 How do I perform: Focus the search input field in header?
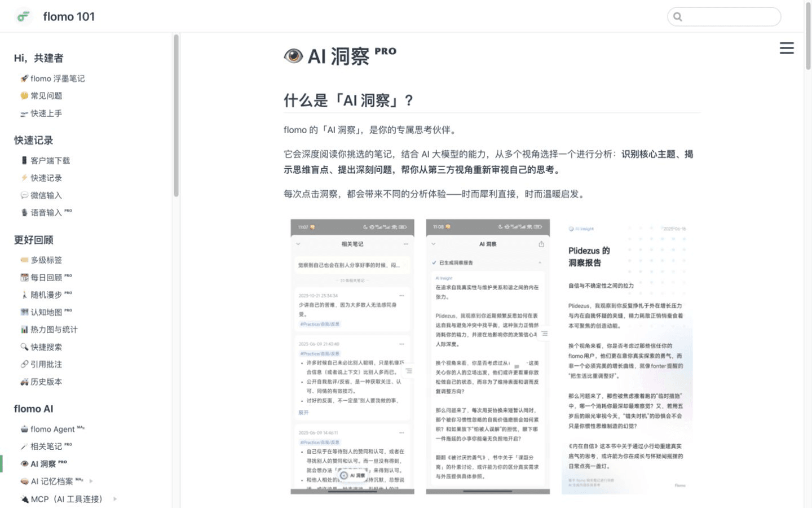(x=724, y=17)
